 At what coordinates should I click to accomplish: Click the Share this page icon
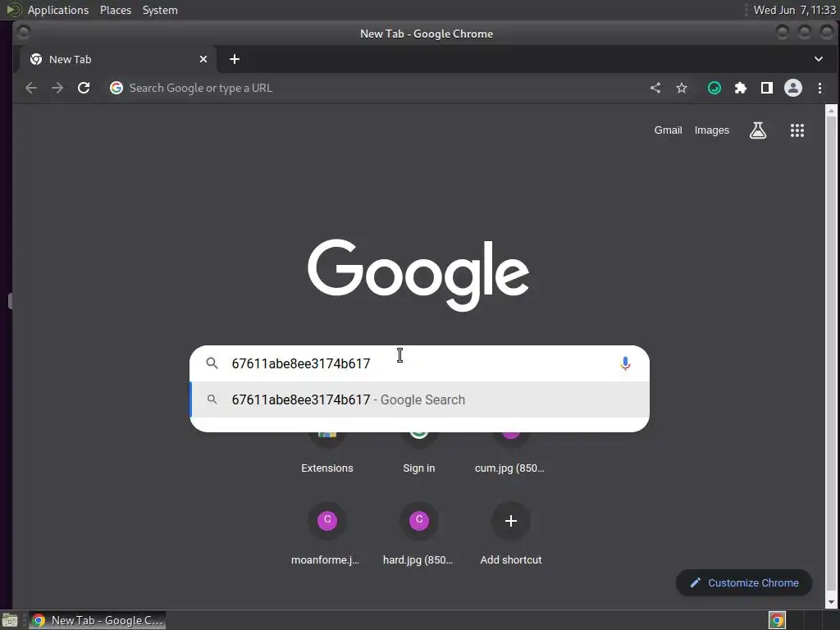click(x=655, y=88)
